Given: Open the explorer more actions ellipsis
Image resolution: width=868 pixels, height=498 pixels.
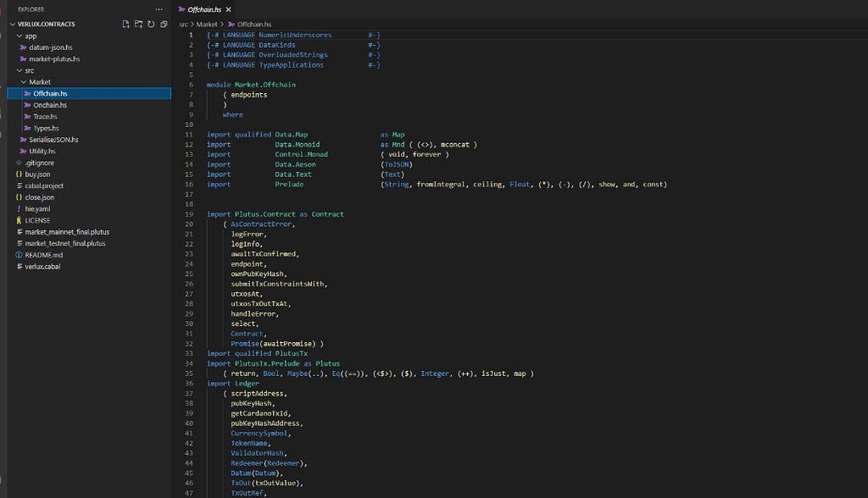Looking at the screenshot, I should click(x=159, y=9).
